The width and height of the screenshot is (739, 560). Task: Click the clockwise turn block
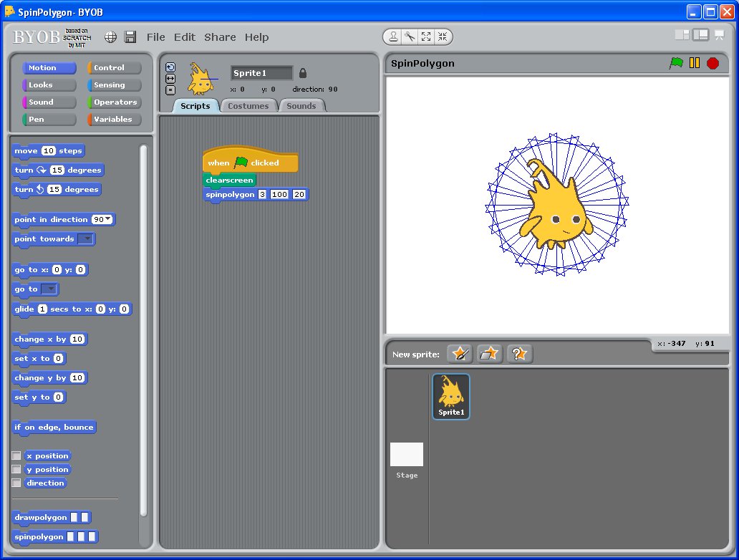(59, 170)
